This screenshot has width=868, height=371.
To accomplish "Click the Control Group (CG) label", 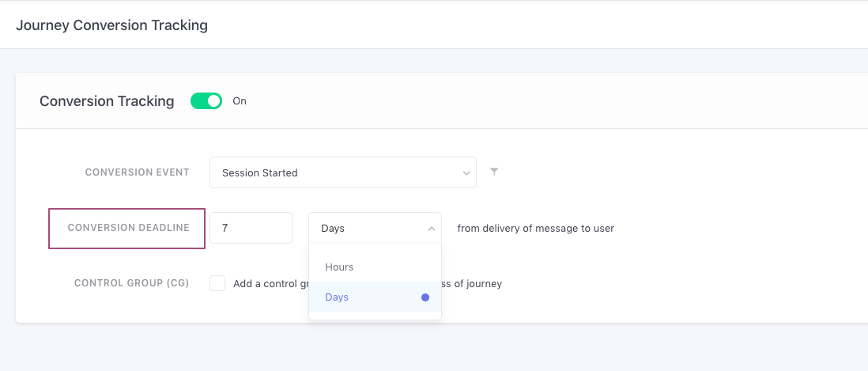I will [x=131, y=283].
